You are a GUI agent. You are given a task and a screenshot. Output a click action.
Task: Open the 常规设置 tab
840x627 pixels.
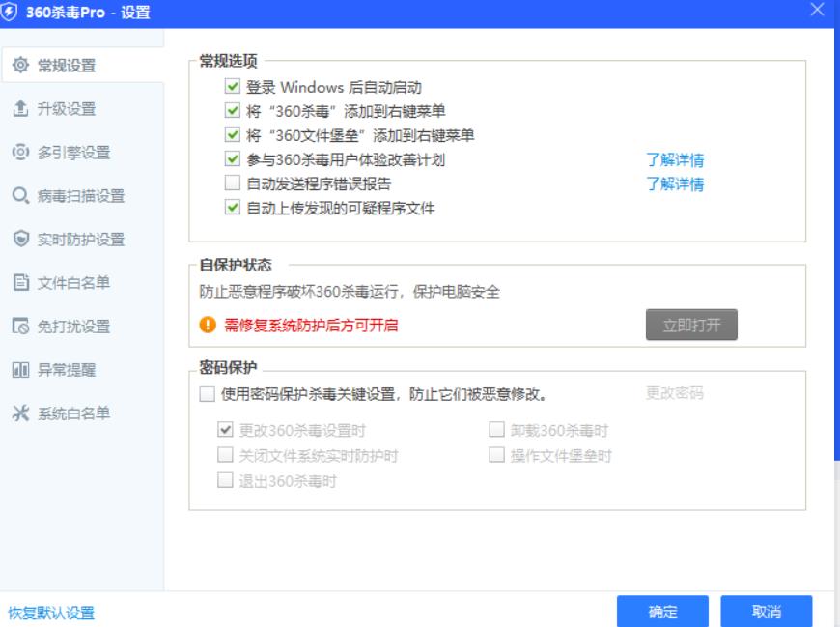(x=82, y=65)
